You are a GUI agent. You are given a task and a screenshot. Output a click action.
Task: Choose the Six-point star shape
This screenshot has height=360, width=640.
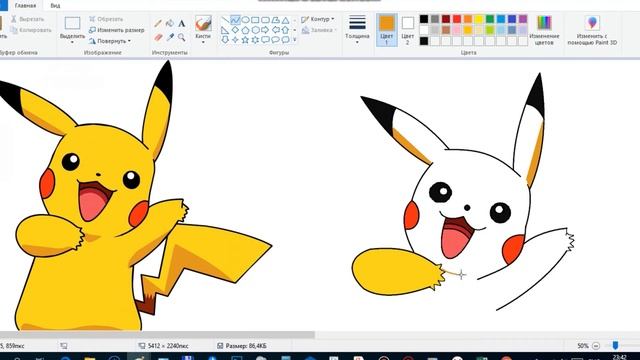pos(255,40)
